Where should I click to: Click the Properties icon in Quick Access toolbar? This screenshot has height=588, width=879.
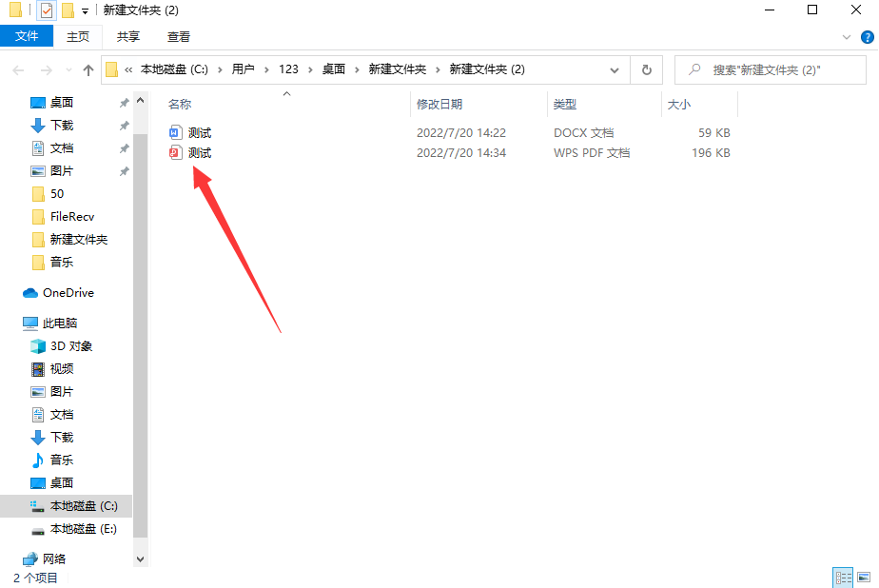coord(45,10)
